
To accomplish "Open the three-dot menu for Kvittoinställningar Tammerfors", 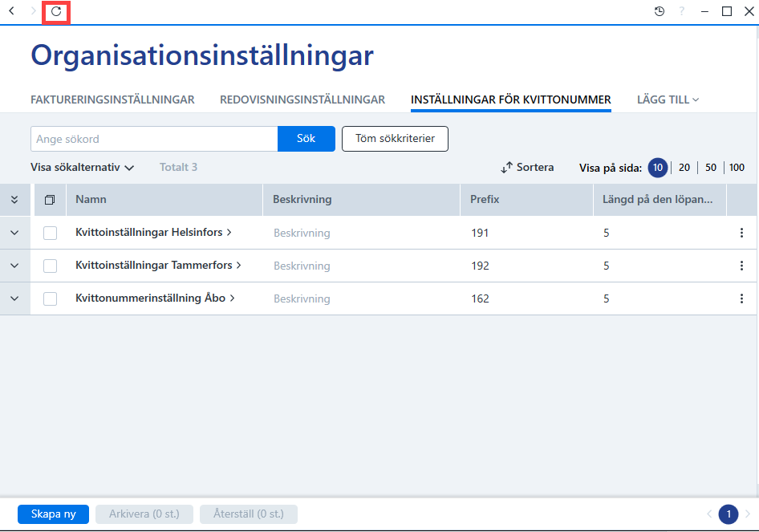I will pos(741,266).
